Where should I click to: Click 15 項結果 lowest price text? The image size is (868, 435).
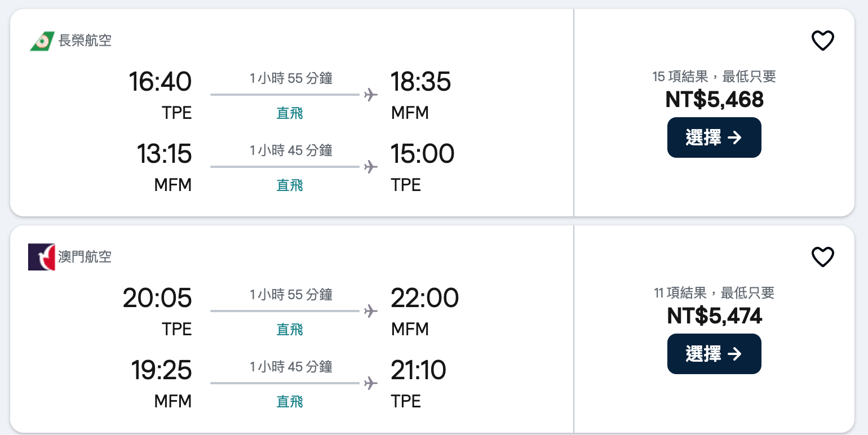point(714,77)
